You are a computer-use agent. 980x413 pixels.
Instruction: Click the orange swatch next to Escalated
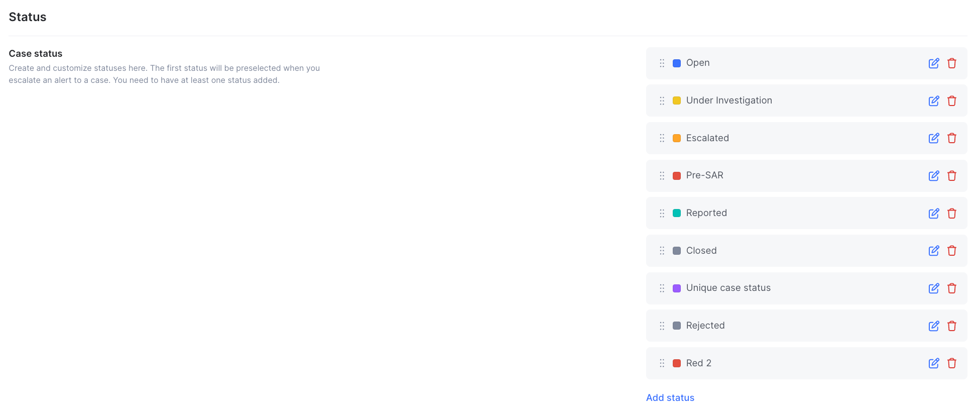coord(677,138)
